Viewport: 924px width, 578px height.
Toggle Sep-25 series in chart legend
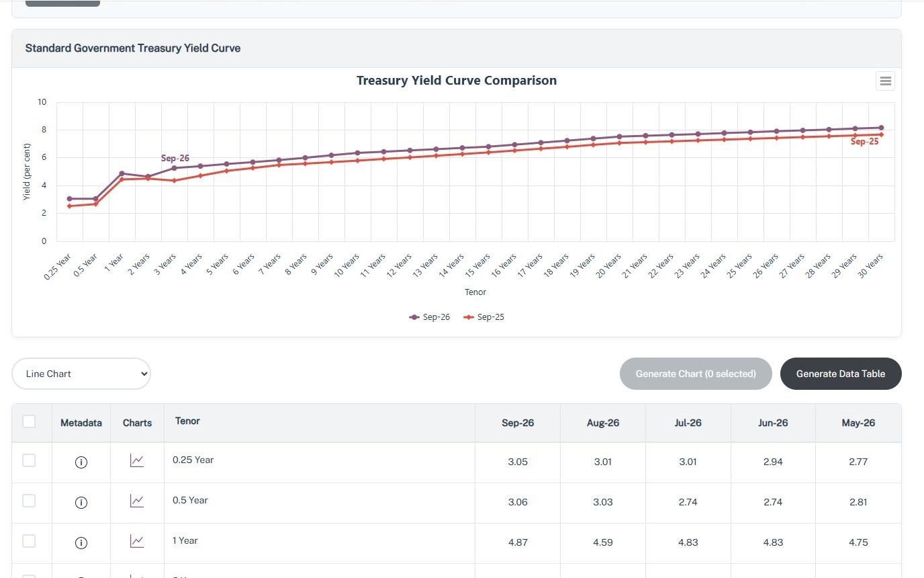pyautogui.click(x=484, y=317)
